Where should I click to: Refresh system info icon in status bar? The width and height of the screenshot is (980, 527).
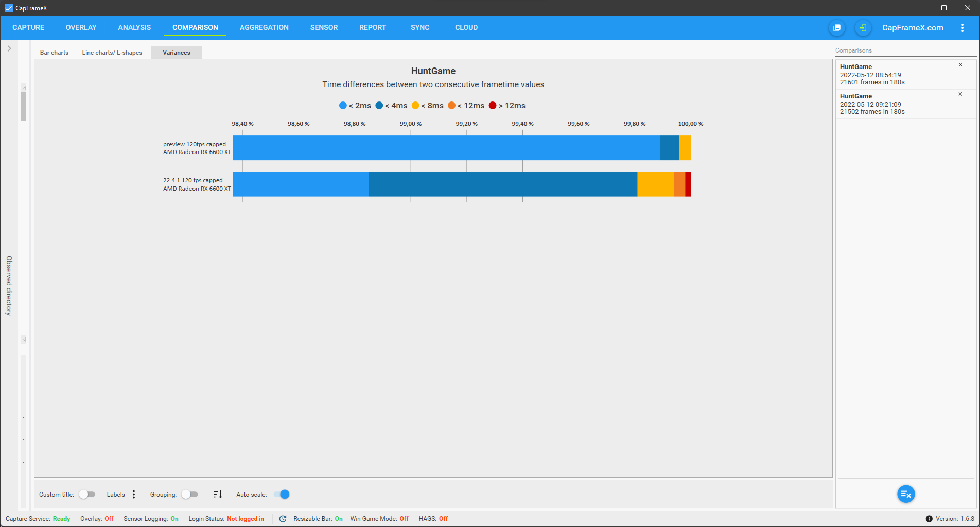point(283,519)
